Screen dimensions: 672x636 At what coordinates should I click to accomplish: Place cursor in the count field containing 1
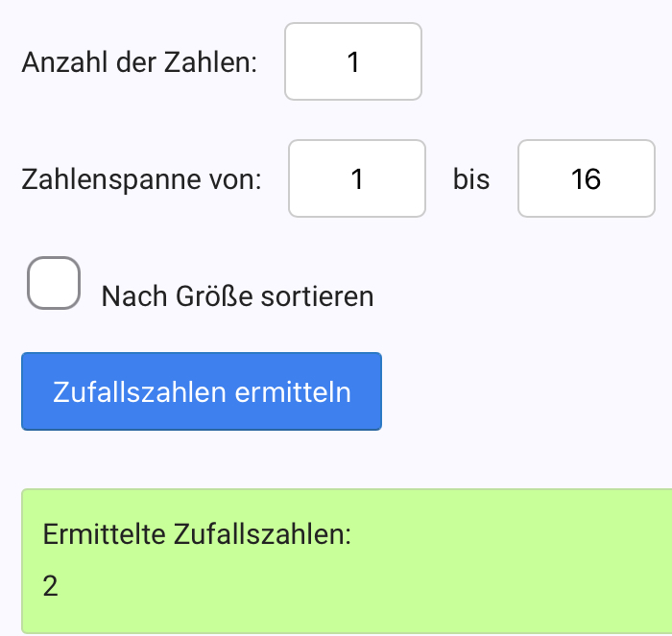tap(353, 61)
